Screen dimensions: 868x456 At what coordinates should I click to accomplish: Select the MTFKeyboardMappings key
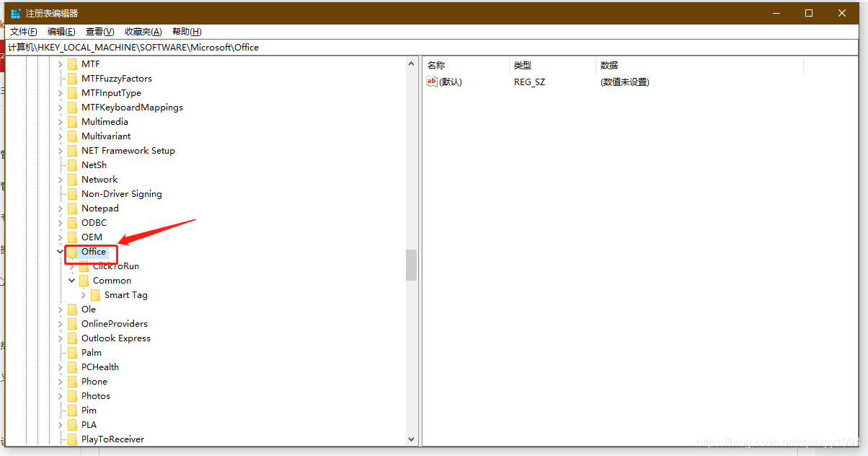pyautogui.click(x=132, y=108)
